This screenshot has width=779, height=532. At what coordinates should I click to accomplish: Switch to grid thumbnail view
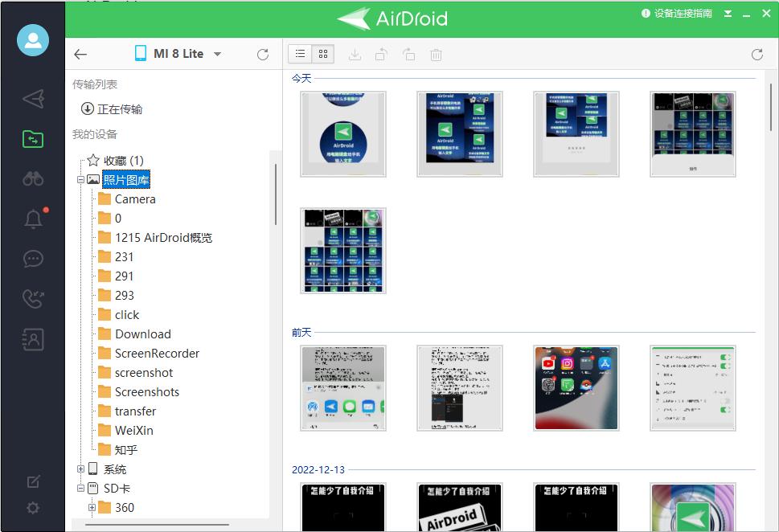coord(323,54)
